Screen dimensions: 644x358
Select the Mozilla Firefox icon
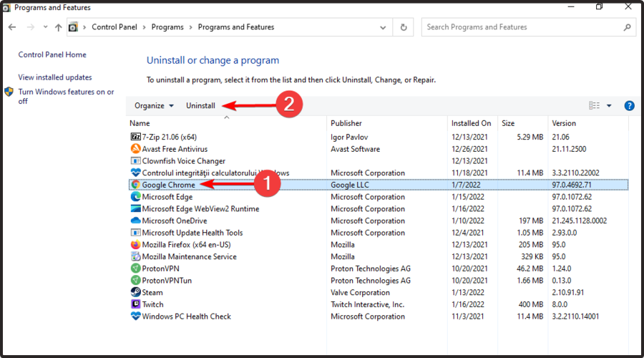[136, 245]
